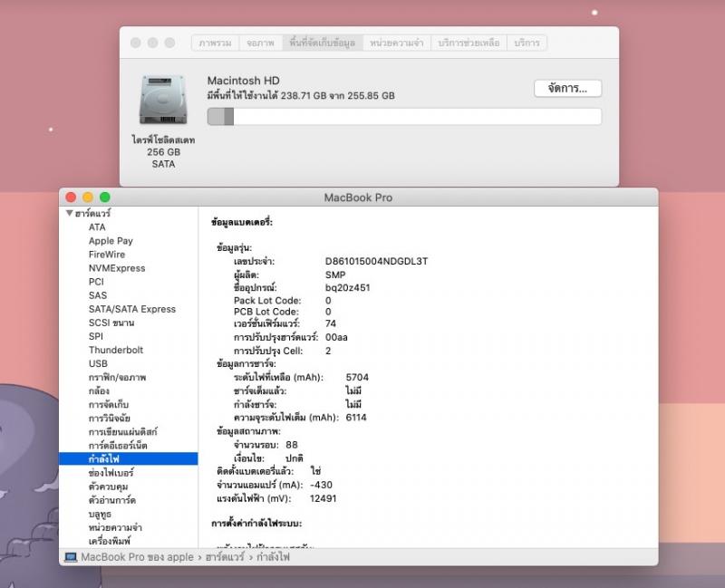
Task: Open เครื่องพิมพ์ in the sidebar
Action: tap(110, 540)
